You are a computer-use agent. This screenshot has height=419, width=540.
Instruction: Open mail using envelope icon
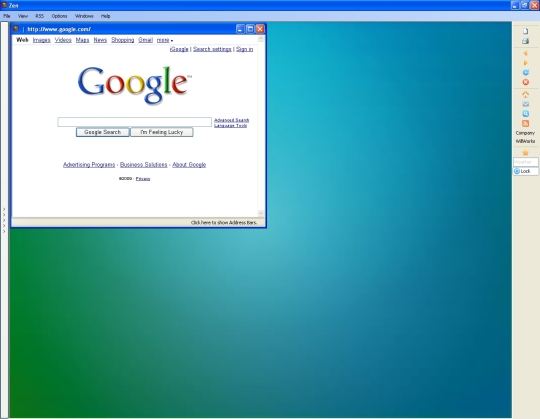pyautogui.click(x=526, y=104)
